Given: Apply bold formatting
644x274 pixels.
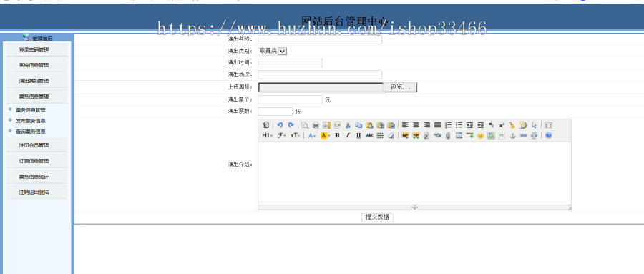Looking at the screenshot, I should [x=337, y=135].
